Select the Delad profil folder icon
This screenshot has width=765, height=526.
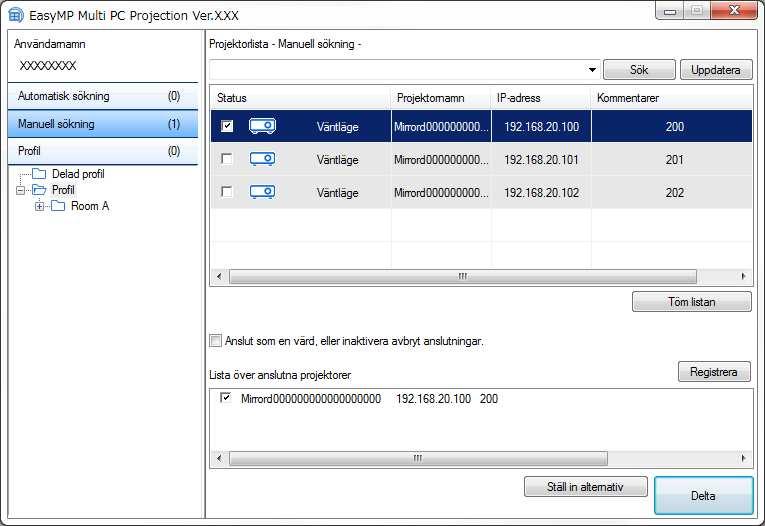click(x=39, y=174)
